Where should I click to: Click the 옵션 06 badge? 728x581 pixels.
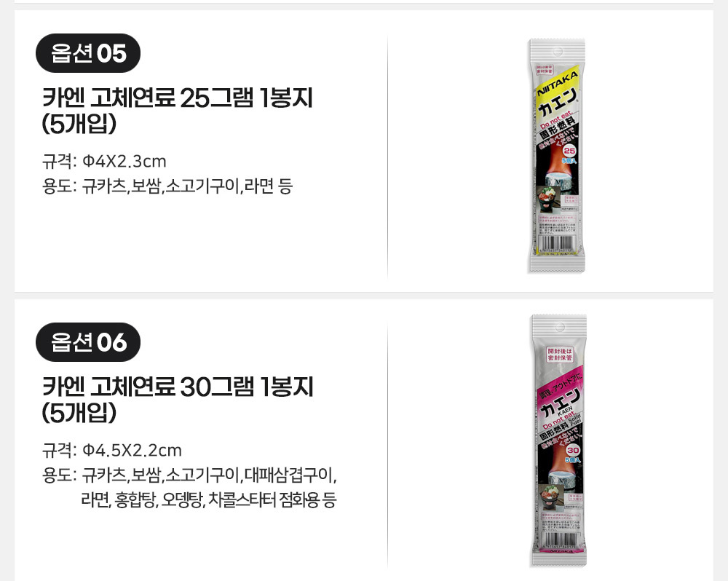pyautogui.click(x=88, y=342)
